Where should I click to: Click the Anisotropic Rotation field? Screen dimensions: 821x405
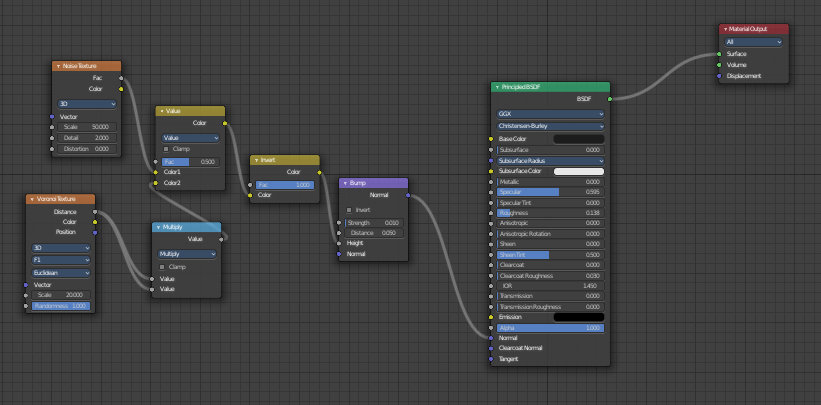tap(550, 234)
